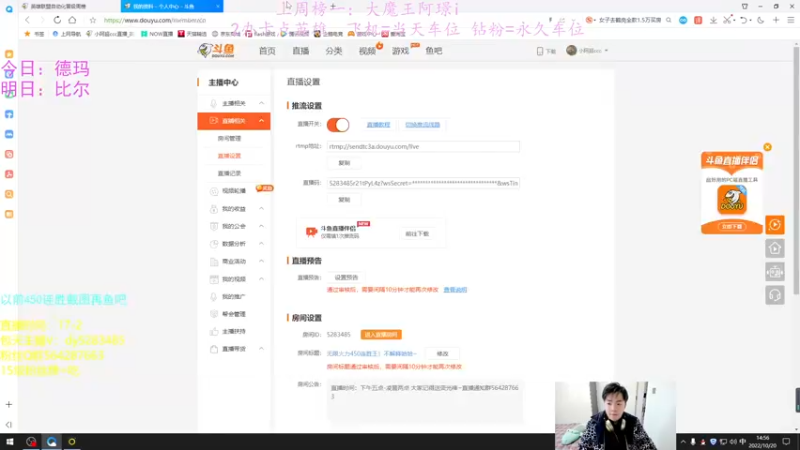Viewport: 800px width, 450px height.
Task: Expand the last sidebar section with bag icon
Action: point(261,349)
